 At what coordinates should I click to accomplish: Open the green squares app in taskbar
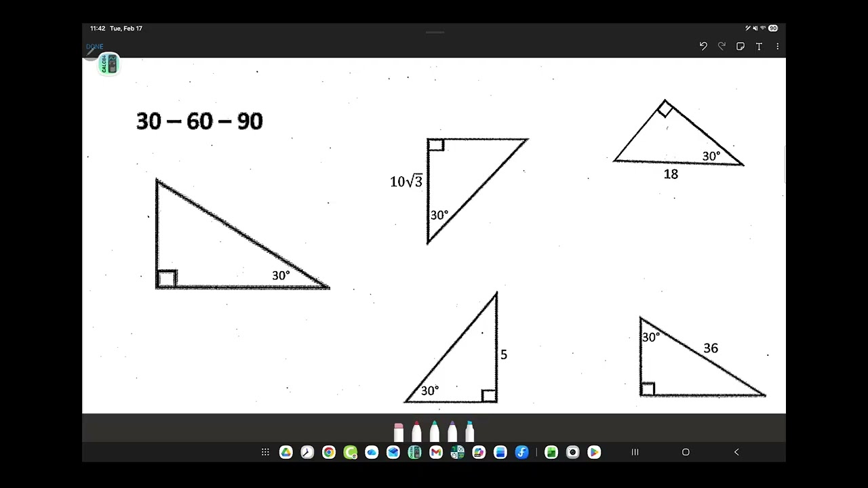click(x=551, y=452)
